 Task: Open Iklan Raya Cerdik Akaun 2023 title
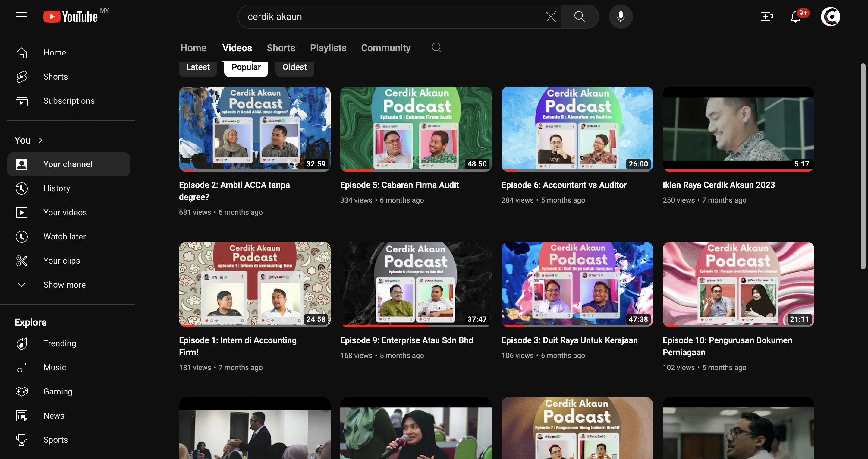pyautogui.click(x=719, y=185)
